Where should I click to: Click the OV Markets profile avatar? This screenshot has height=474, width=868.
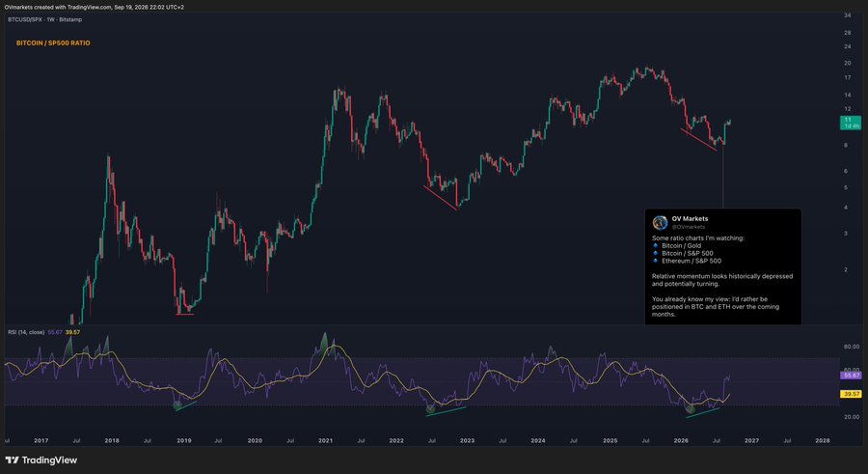660,223
